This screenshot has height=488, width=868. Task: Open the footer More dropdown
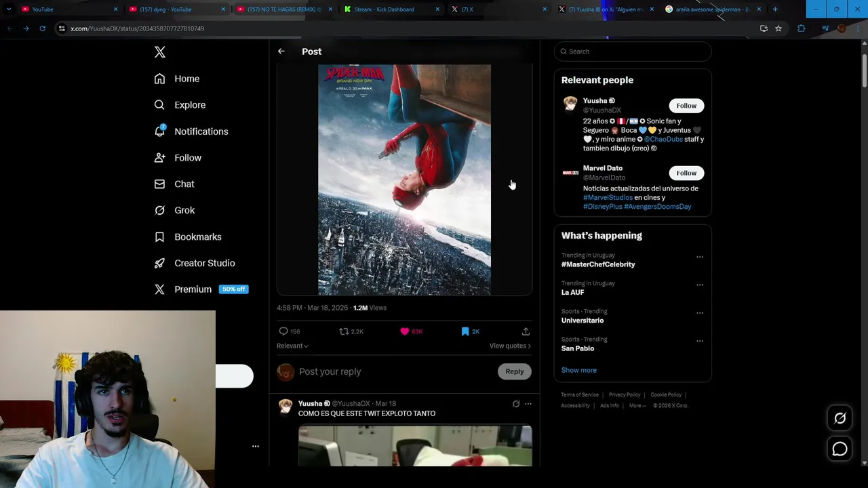637,405
